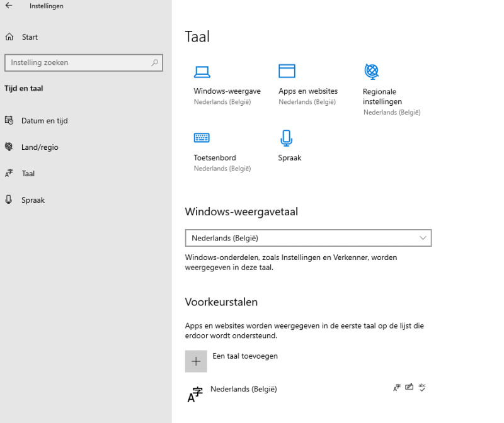Click the Instellingen window title
The width and height of the screenshot is (504, 423).
[x=46, y=6]
